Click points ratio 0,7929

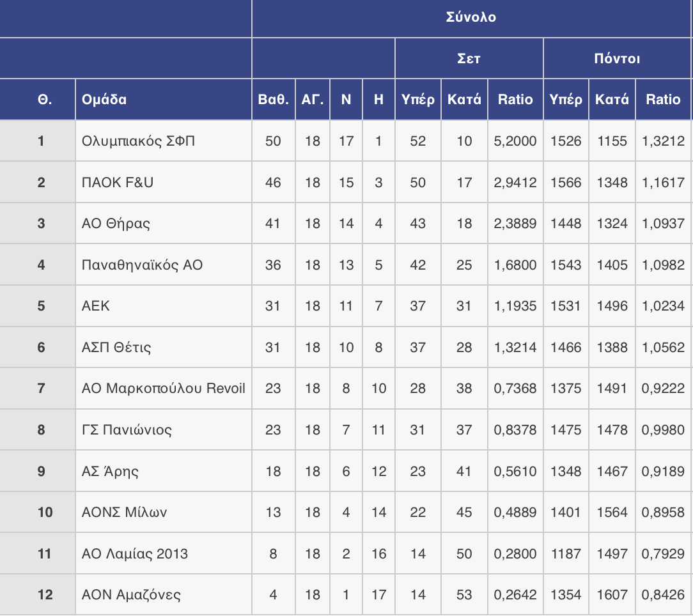point(663,553)
